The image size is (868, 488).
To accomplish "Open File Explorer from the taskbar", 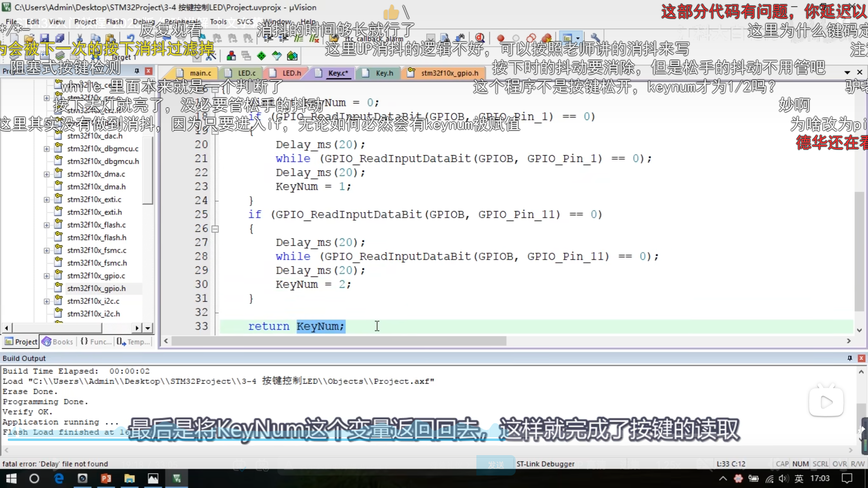I will point(129,479).
